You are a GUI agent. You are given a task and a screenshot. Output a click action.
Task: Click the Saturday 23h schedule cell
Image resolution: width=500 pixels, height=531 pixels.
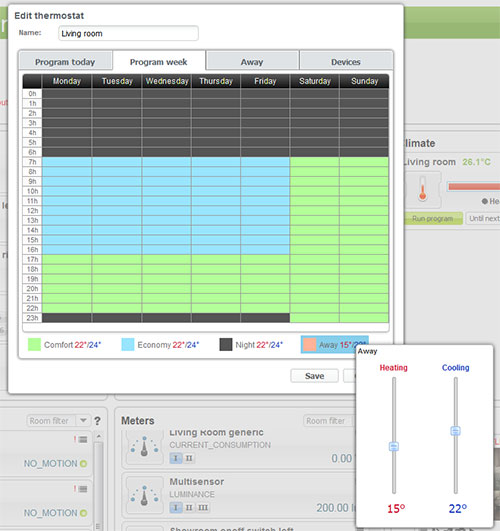[315, 318]
